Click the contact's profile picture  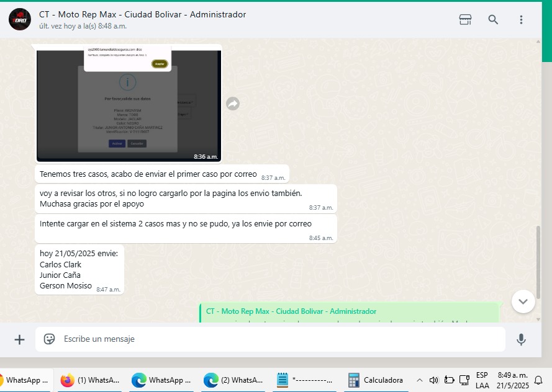19,20
